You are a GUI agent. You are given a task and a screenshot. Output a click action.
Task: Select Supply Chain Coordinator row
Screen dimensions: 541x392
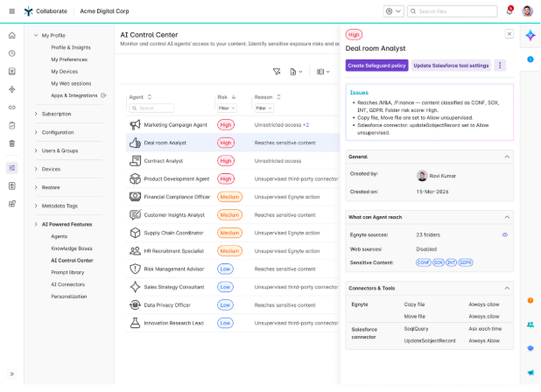[233, 233]
